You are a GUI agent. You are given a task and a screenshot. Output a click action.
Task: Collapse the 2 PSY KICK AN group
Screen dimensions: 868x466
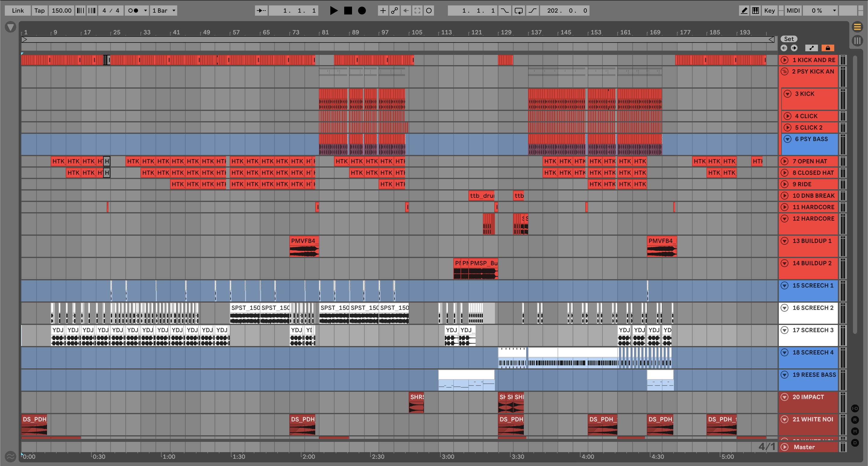pyautogui.click(x=785, y=71)
